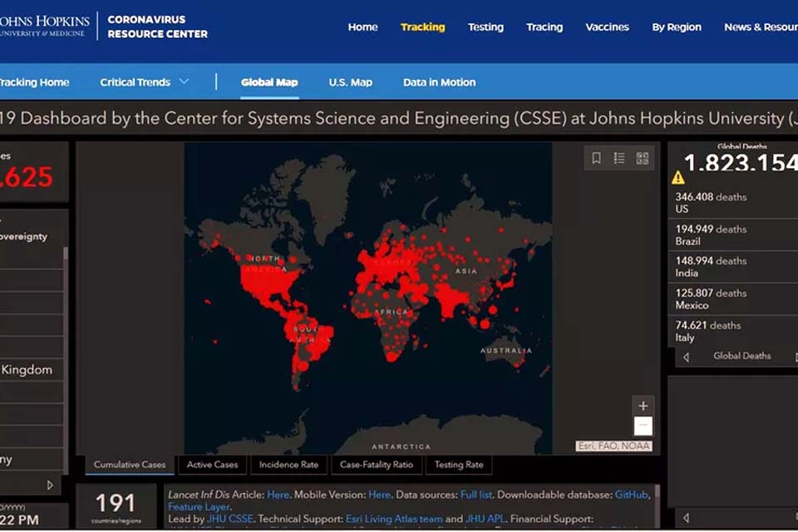The height and width of the screenshot is (532, 798).
Task: Open the Vaccines menu item
Action: pyautogui.click(x=607, y=27)
